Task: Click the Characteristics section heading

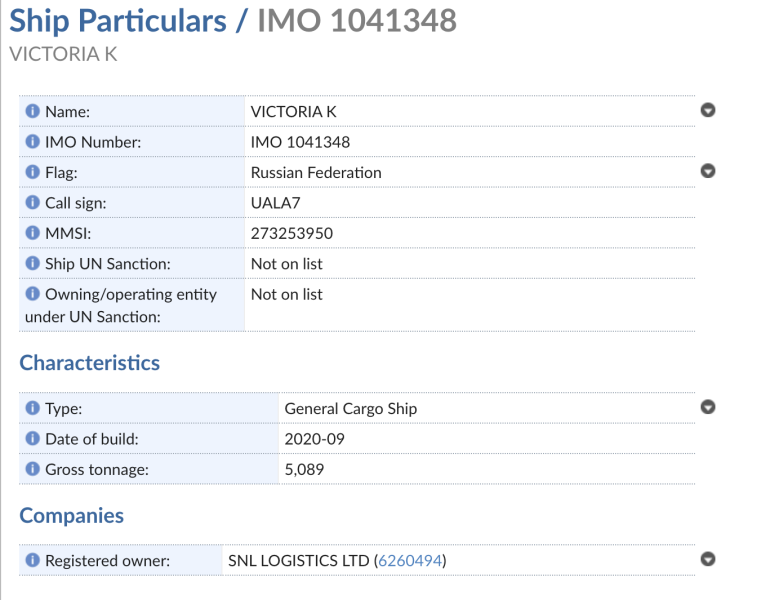Action: 90,363
